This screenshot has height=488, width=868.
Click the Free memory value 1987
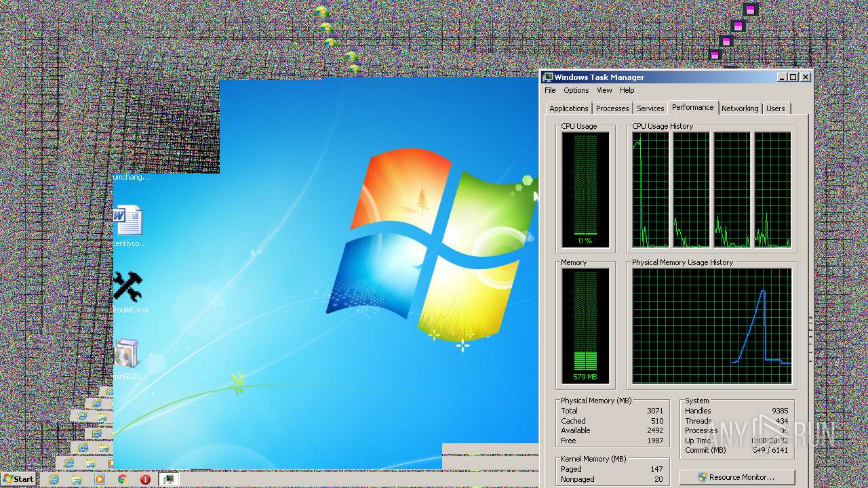pos(654,441)
